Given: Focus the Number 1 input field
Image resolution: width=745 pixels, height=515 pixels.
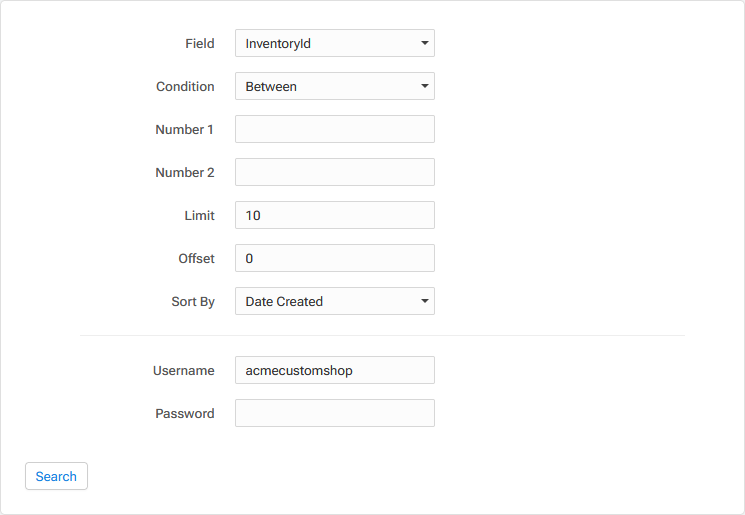Looking at the screenshot, I should 334,129.
